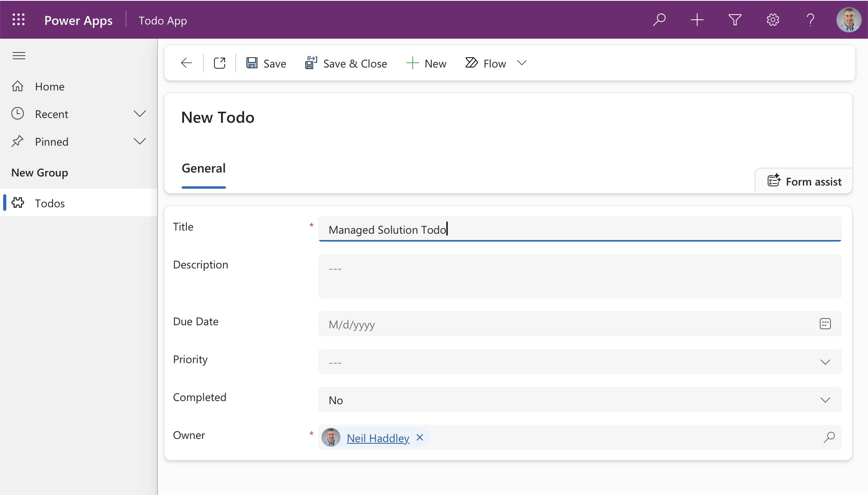Image resolution: width=868 pixels, height=495 pixels.
Task: Click the Owner lookup search icon
Action: (x=829, y=437)
